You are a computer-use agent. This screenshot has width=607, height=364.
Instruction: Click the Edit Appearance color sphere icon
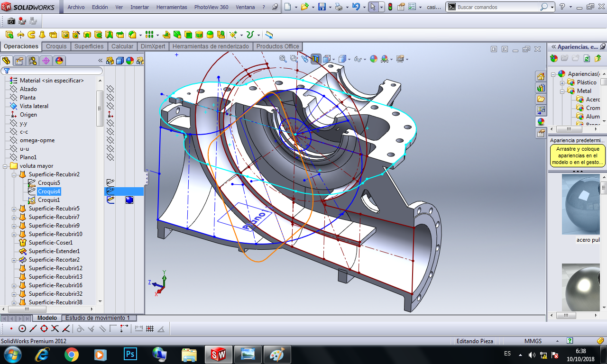pyautogui.click(x=374, y=59)
